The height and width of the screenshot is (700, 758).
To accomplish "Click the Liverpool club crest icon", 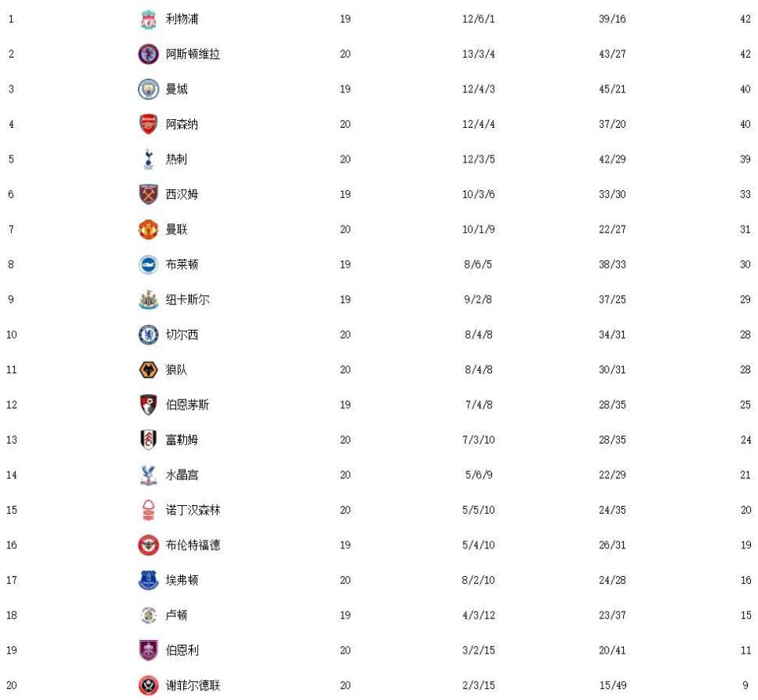I will click(148, 19).
